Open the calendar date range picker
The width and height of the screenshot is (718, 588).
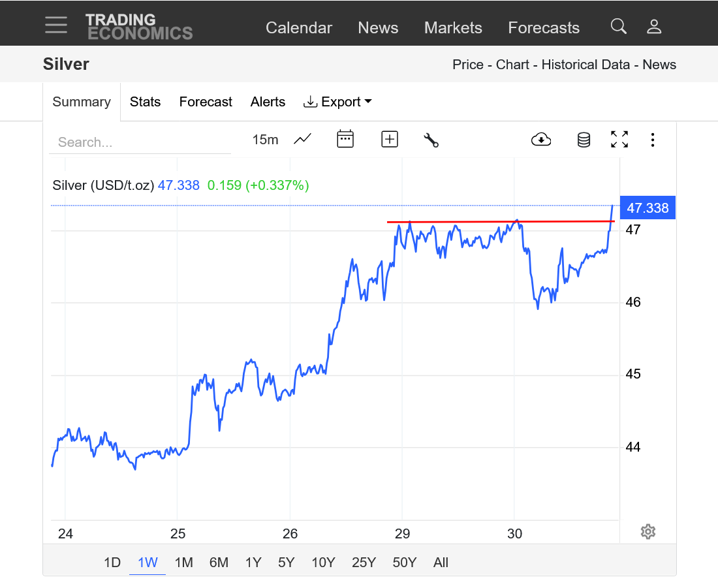345,139
